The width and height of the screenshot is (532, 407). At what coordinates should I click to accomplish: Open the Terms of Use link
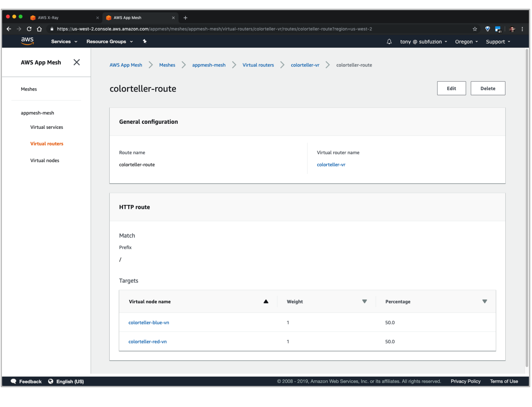(x=504, y=381)
